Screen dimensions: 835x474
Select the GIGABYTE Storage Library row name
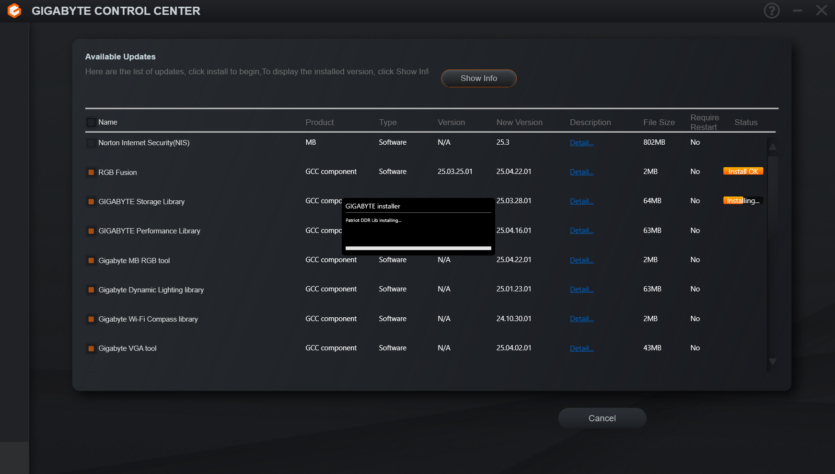tap(142, 202)
